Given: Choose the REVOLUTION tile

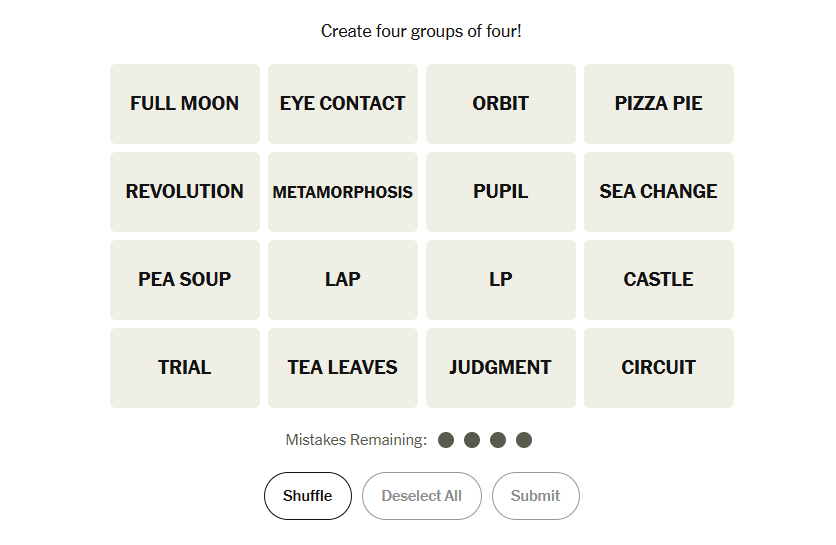Looking at the screenshot, I should point(185,192).
